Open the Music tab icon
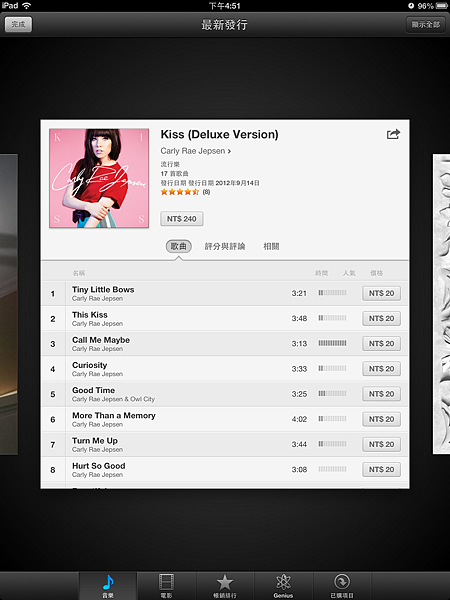The image size is (450, 600). pos(108,586)
